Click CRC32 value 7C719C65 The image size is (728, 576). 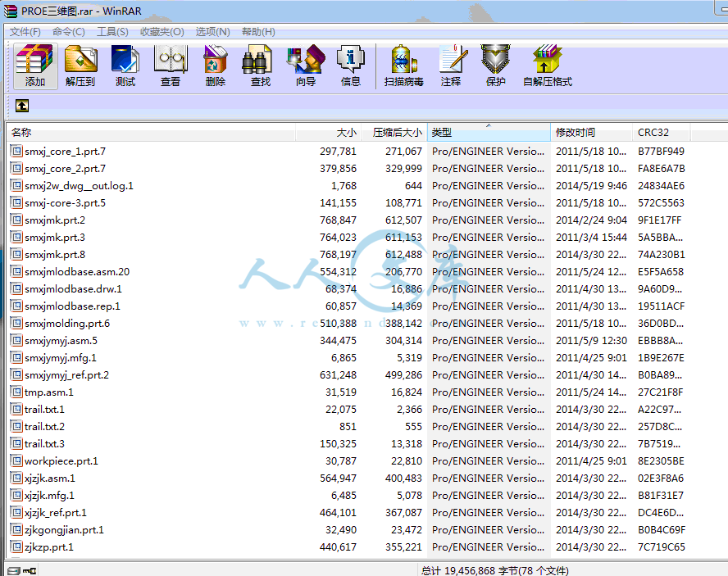point(661,547)
